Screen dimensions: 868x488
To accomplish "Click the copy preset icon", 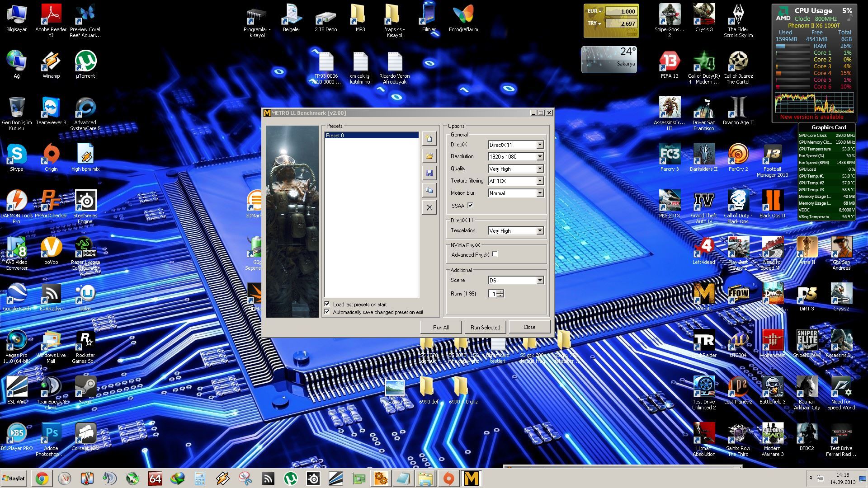I will tap(429, 190).
